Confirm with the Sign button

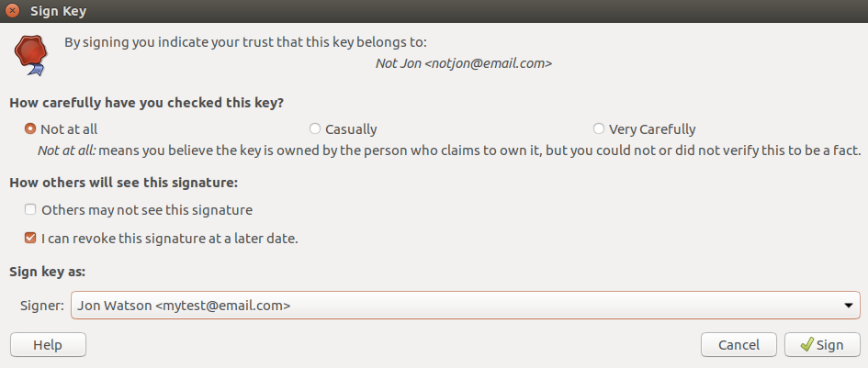pos(822,345)
